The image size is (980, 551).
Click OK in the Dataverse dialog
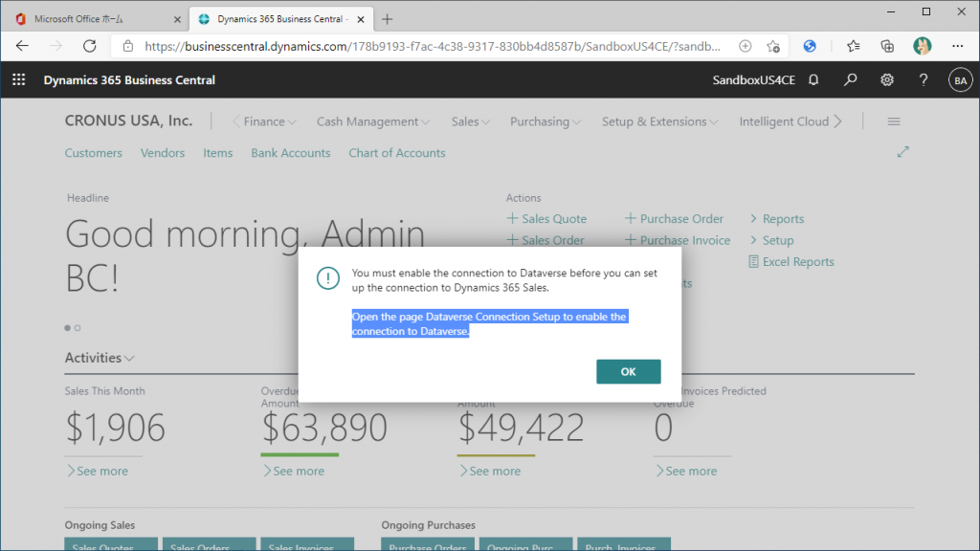[628, 372]
